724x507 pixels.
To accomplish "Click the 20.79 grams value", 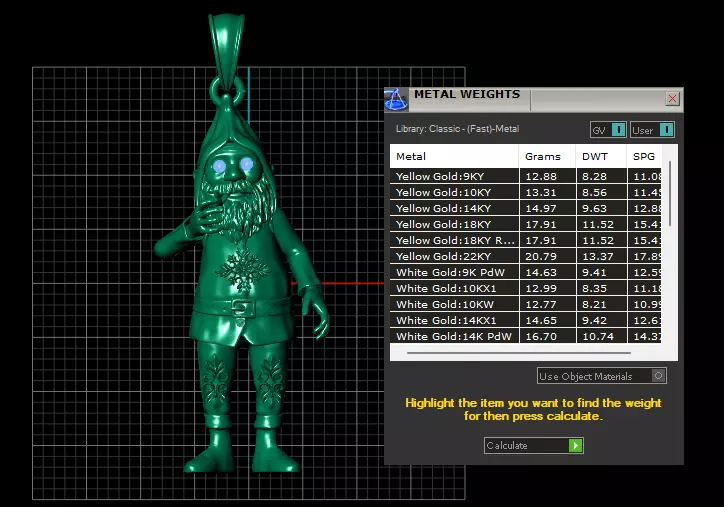I will tap(541, 256).
